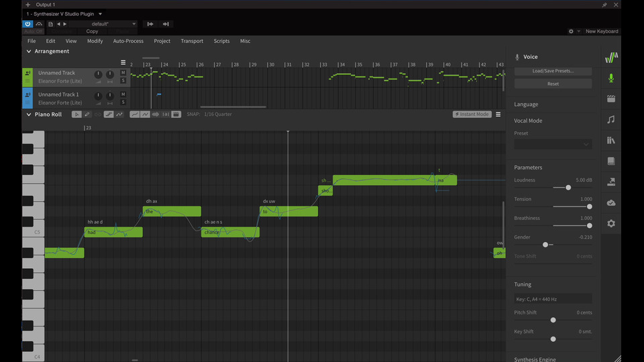Screen dimensions: 644x362
Task: Mute the Unnamed Track
Action: click(x=123, y=72)
